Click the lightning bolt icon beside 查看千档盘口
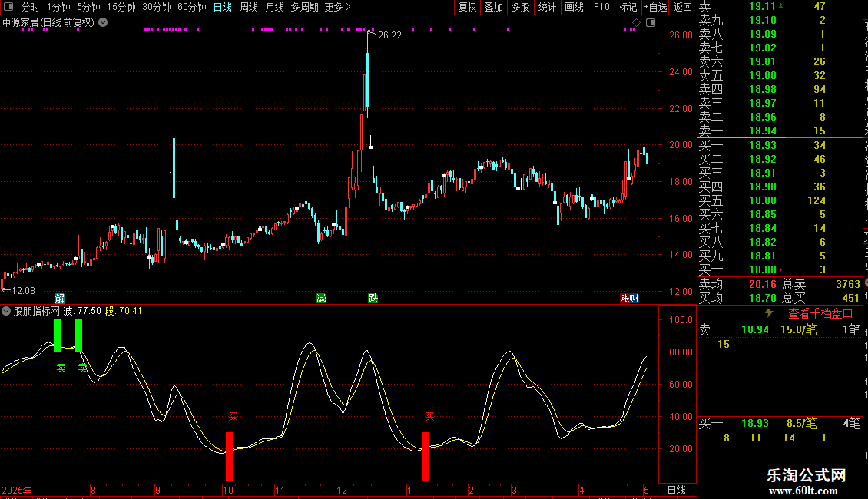Image resolution: width=868 pixels, height=499 pixels. pyautogui.click(x=769, y=313)
